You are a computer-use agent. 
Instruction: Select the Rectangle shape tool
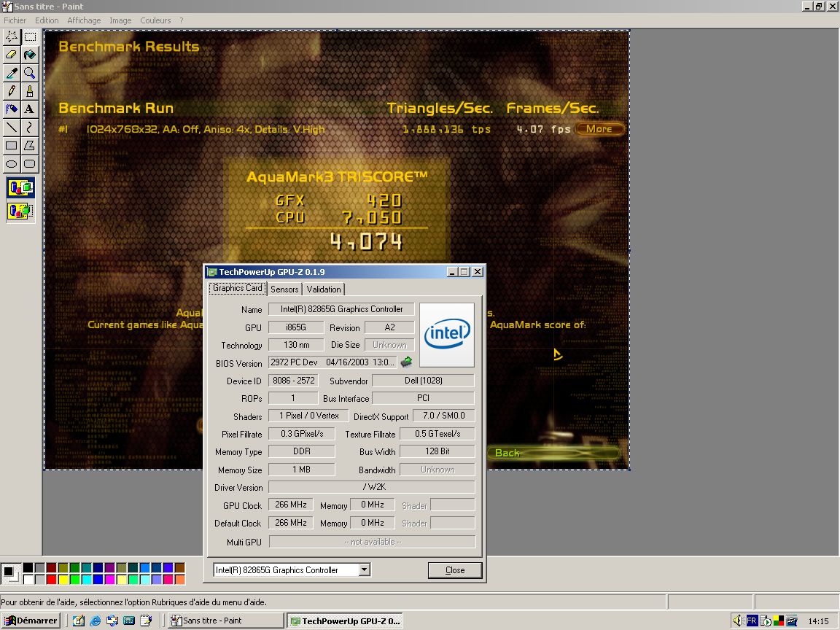click(11, 146)
